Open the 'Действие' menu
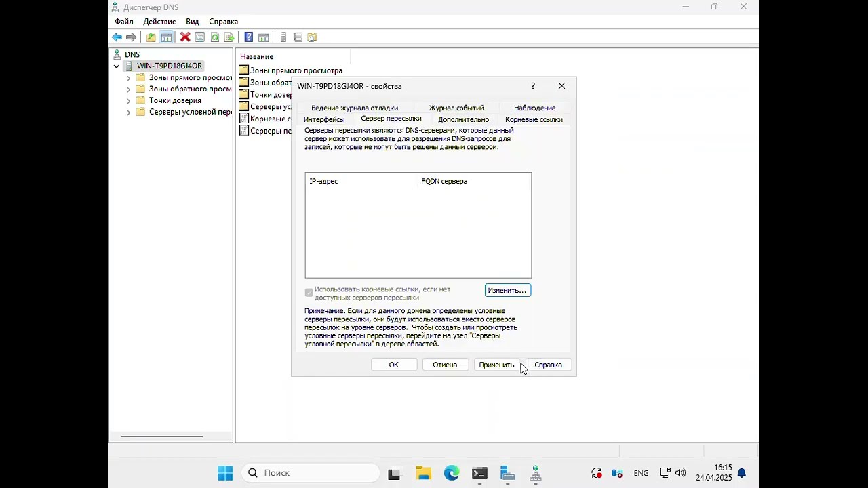This screenshot has height=488, width=868. [x=159, y=22]
